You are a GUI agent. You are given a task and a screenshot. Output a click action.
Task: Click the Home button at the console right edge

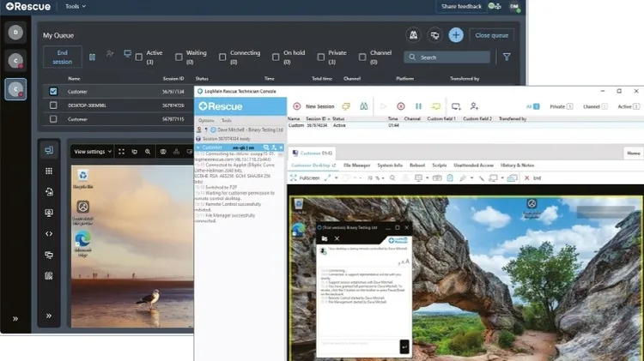[634, 153]
